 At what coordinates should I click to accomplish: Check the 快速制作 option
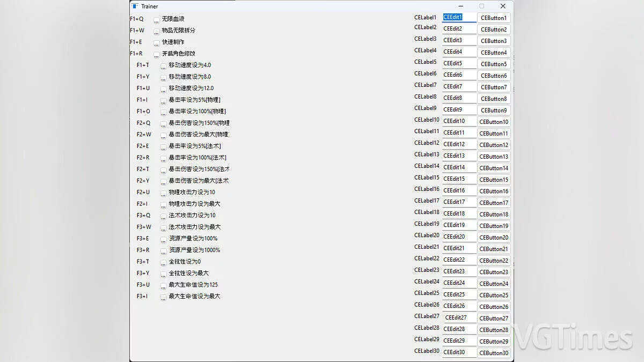[157, 43]
